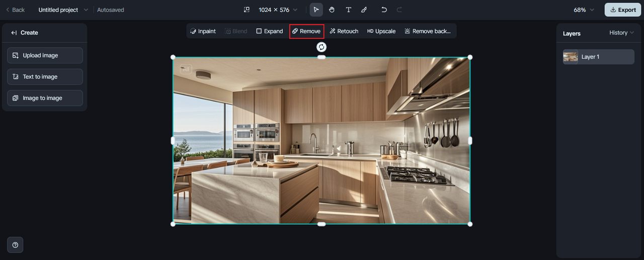Viewport: 644px width, 260px height.
Task: Click the kitchen image on the canvas
Action: pos(321,140)
